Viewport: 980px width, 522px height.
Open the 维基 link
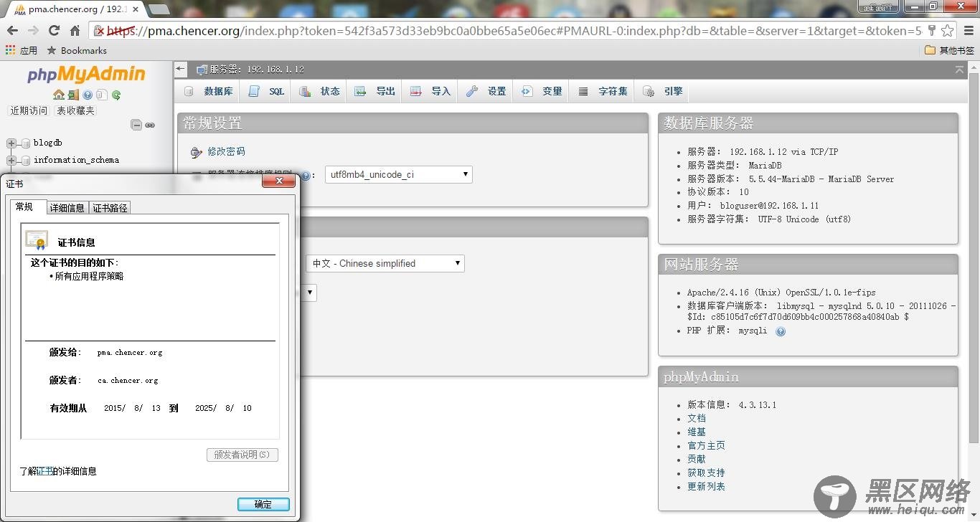pos(697,432)
